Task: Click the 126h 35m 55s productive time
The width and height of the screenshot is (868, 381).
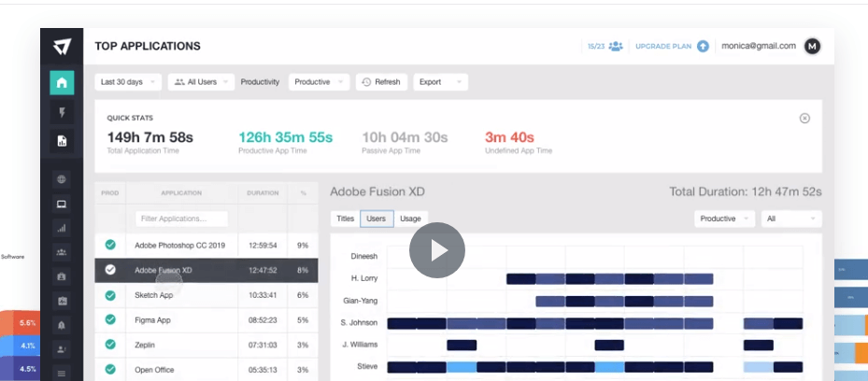Action: click(x=286, y=137)
